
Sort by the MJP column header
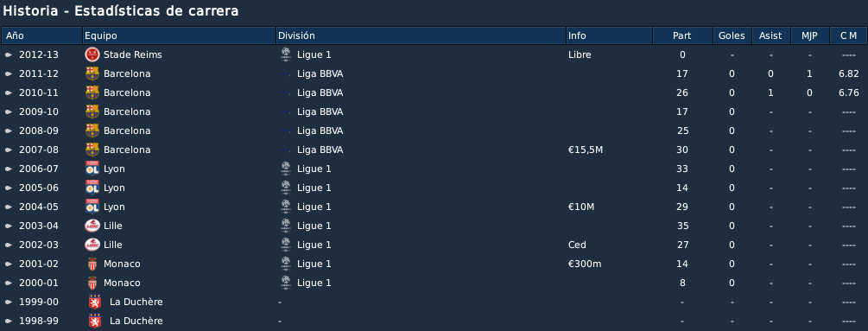pos(809,35)
